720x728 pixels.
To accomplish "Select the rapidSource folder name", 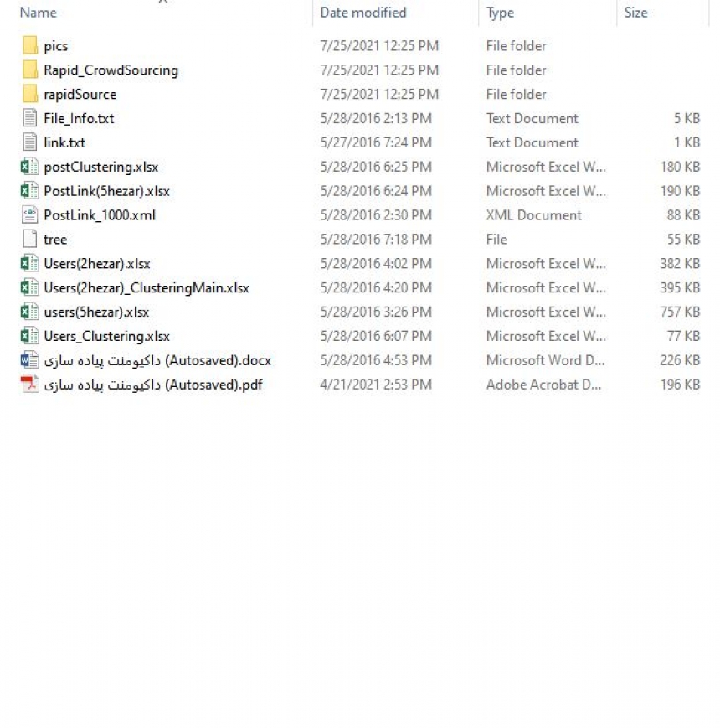I will [80, 95].
